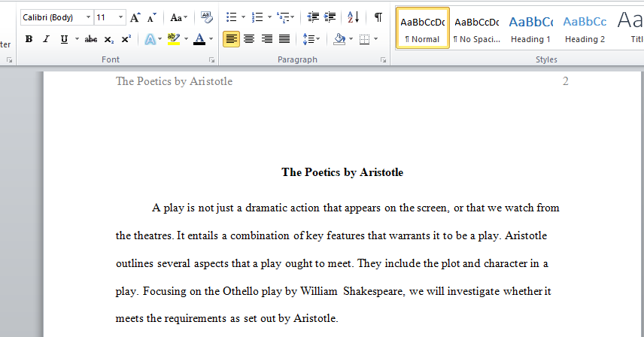Click the Text Effects icon

(x=150, y=39)
